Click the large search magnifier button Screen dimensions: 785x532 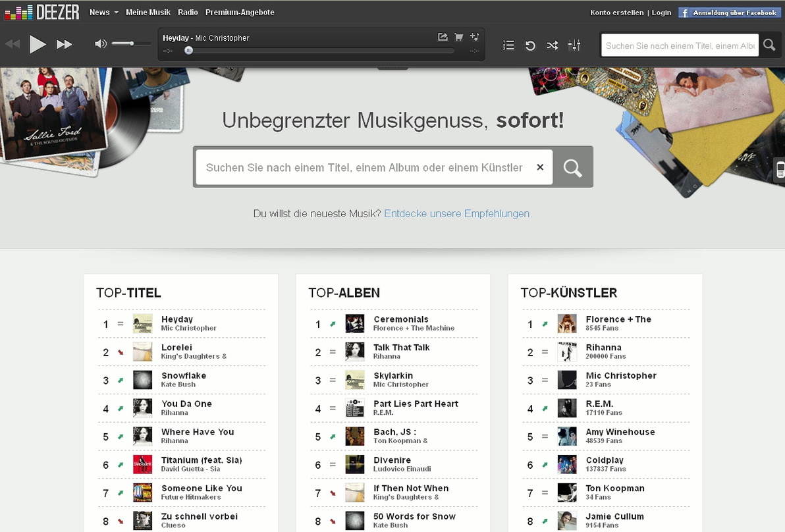pyautogui.click(x=573, y=168)
